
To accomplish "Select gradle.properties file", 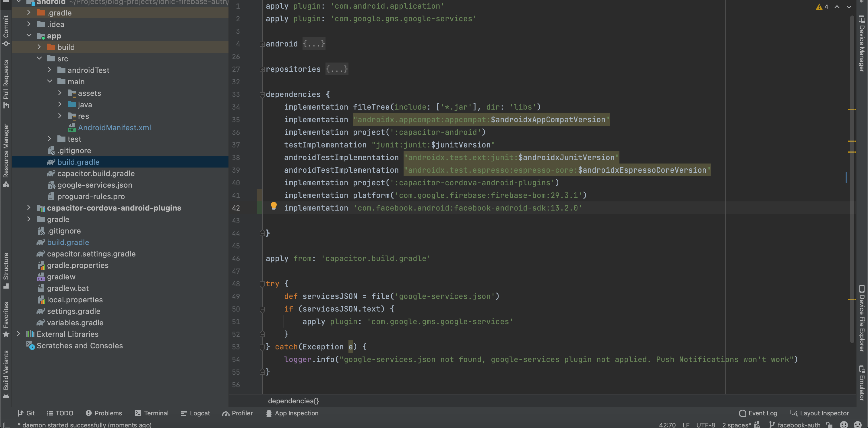I will click(x=73, y=265).
